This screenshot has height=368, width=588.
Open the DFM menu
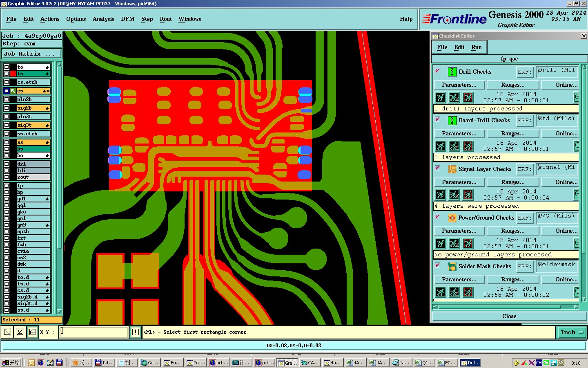[x=128, y=19]
